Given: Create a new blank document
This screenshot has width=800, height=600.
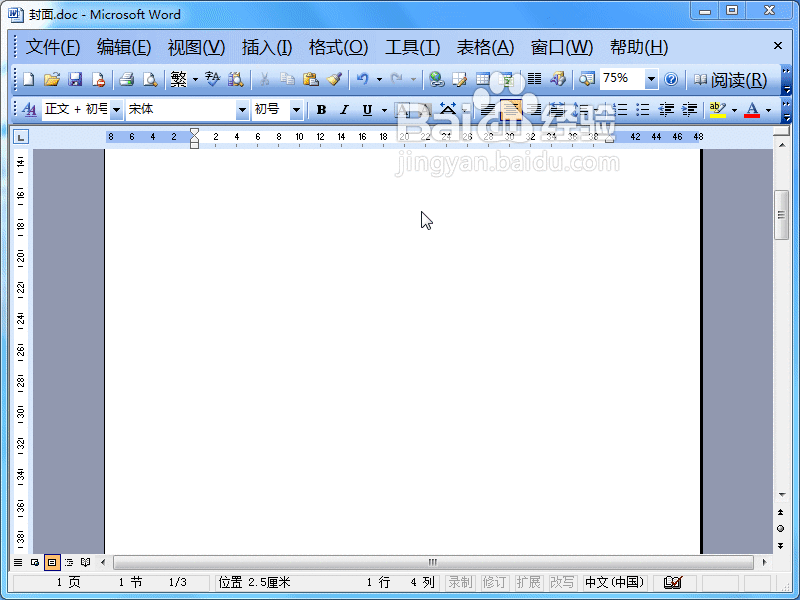Looking at the screenshot, I should tap(27, 79).
